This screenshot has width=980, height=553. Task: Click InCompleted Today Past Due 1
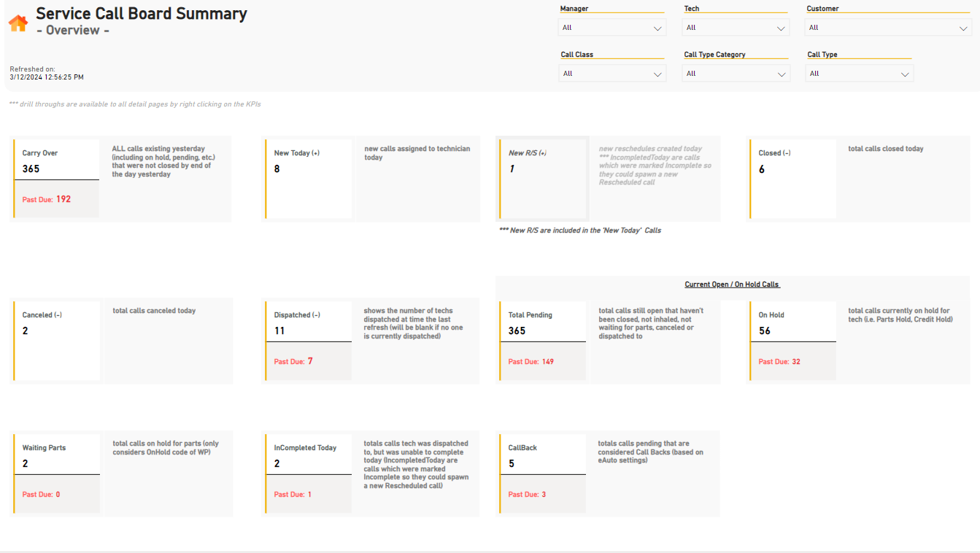293,495
